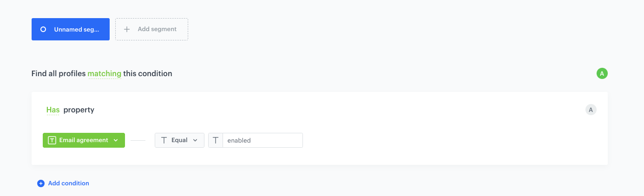Select the Unnamed segment tab label
The image size is (644, 196).
(x=77, y=29)
